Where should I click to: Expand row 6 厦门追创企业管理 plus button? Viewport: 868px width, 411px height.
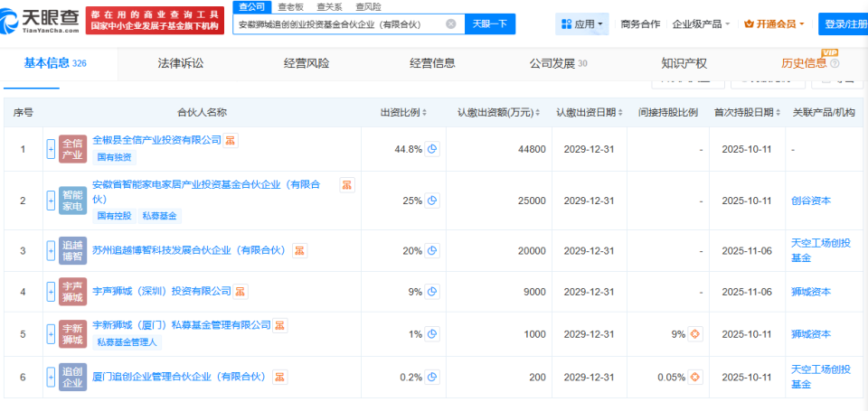click(x=51, y=377)
